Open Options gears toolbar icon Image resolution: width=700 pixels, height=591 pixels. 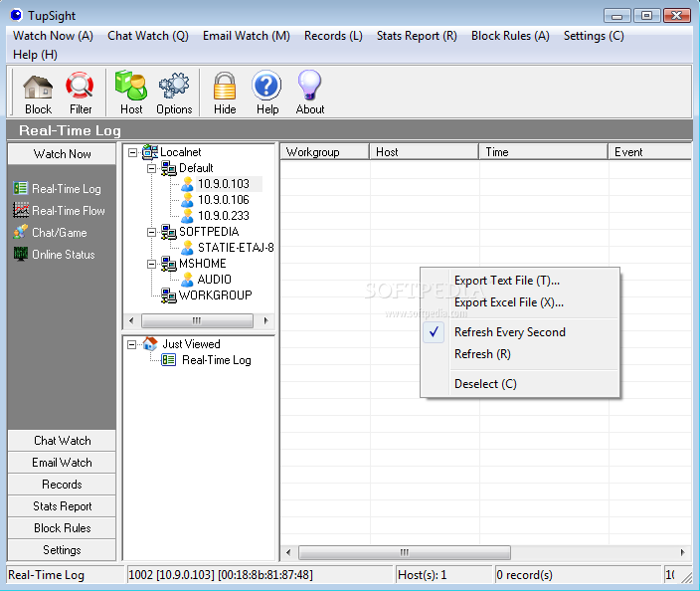click(x=174, y=93)
